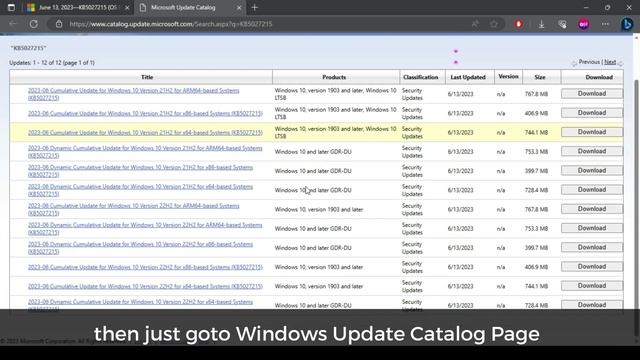Screen dimensions: 640x360
Task: Open Dynamic Cumulative Update 22H2 x86 link
Action: (140, 247)
